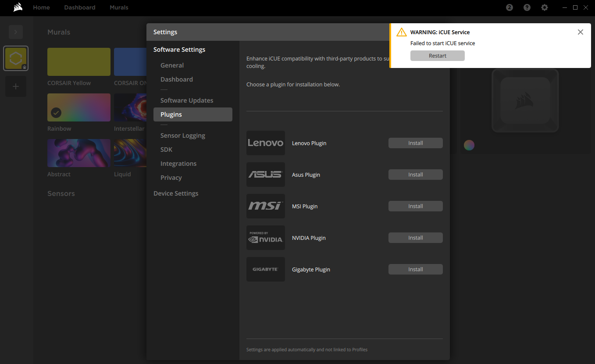Select the Rainbow mural thumbnail
Screen dimensions: 595x364
coord(79,107)
